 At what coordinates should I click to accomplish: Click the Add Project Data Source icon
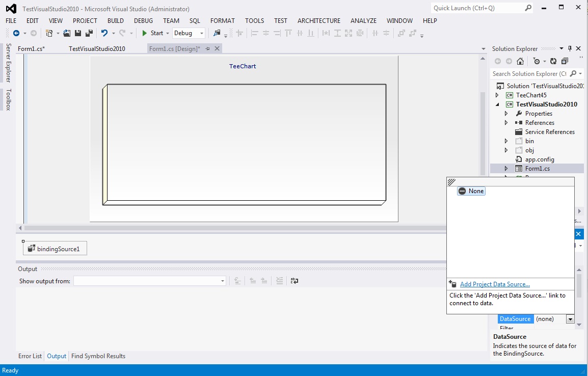click(x=452, y=284)
